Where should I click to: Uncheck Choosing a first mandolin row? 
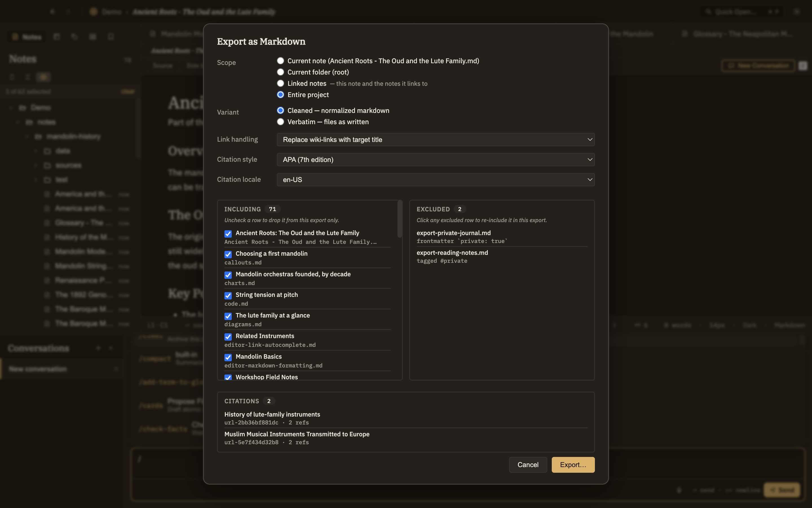tap(228, 254)
